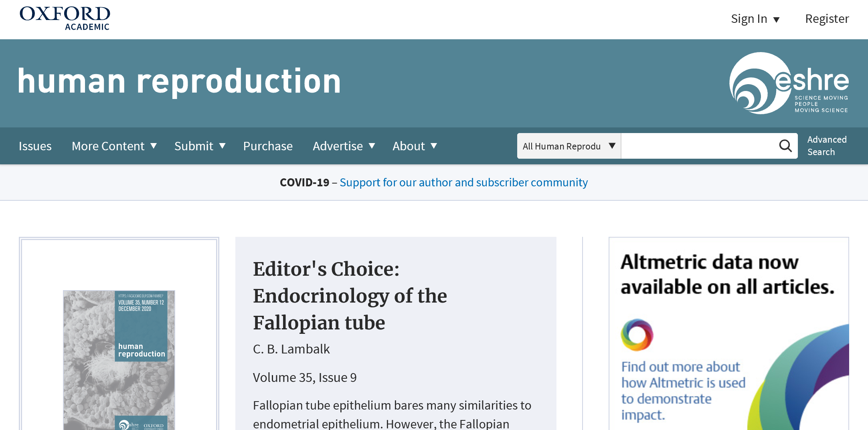Click the Altmetric find out more text
This screenshot has height=430, width=868.
[683, 391]
